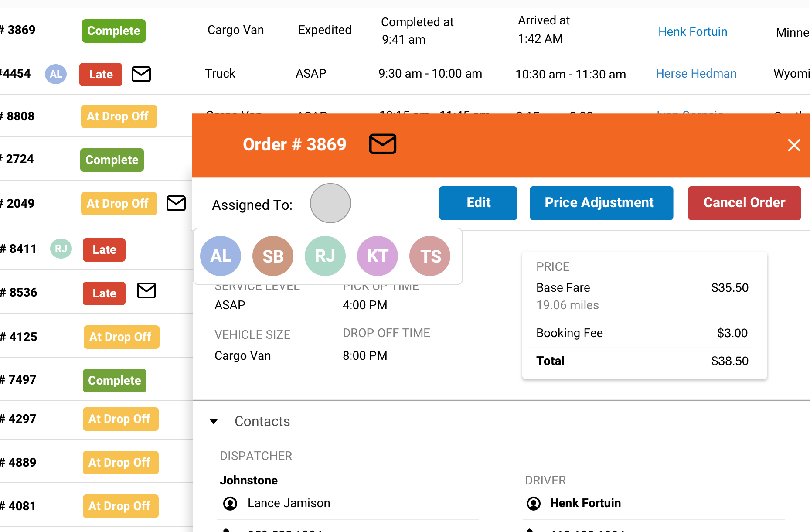Click the 8:00 PM drop off time
This screenshot has height=532, width=810.
click(365, 356)
